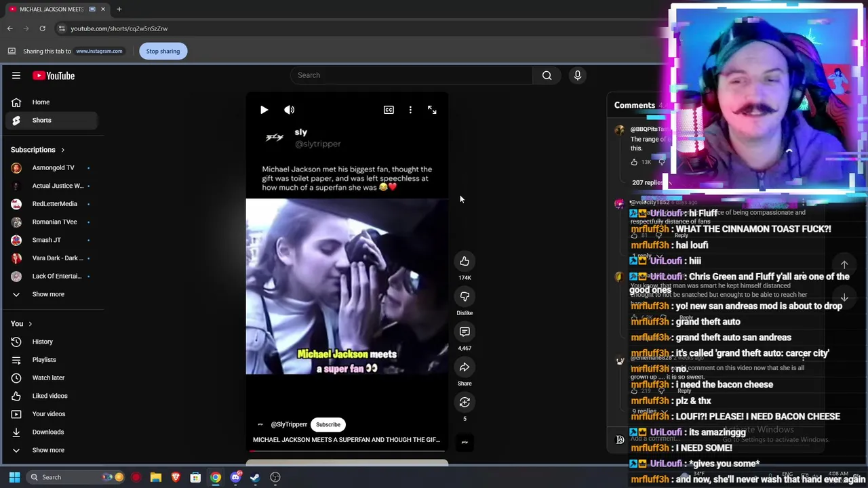Subscribe to @SlyTripperr channel

click(328, 424)
